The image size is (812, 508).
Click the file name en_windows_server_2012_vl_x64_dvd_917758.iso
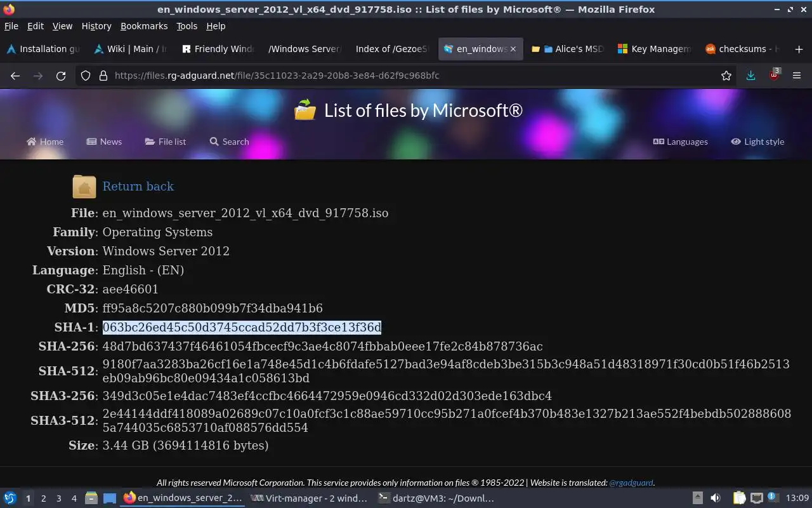click(246, 213)
